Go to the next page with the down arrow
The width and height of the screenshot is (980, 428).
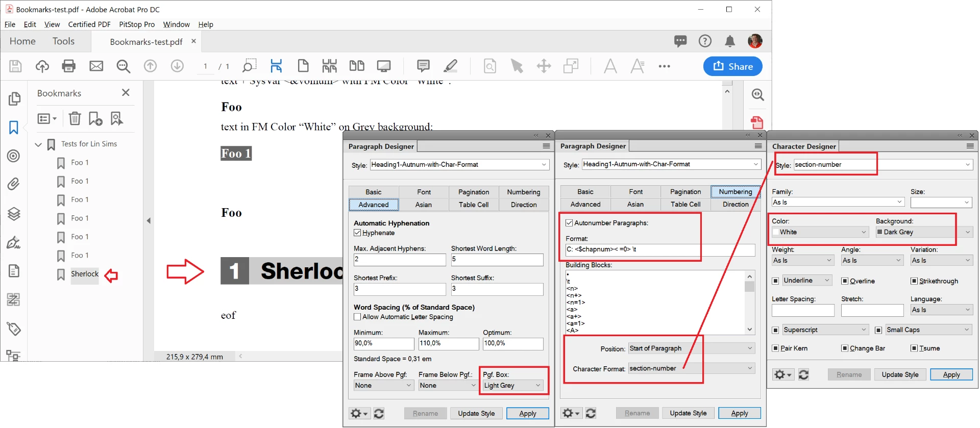coord(177,66)
